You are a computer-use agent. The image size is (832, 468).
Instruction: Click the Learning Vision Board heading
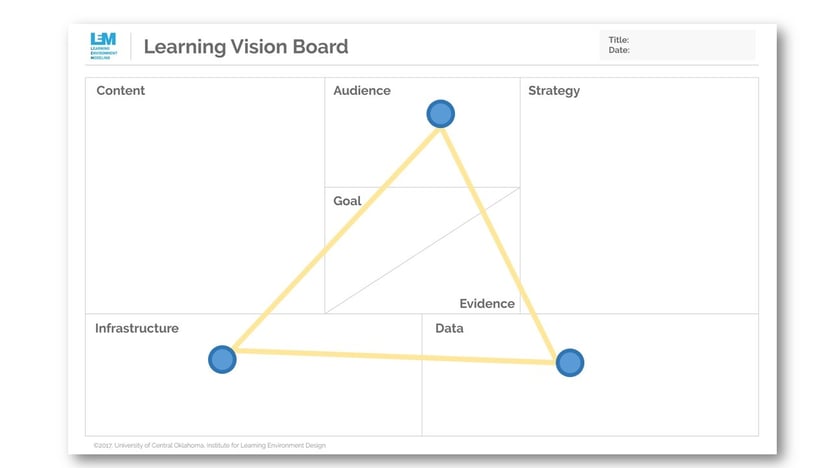click(246, 47)
